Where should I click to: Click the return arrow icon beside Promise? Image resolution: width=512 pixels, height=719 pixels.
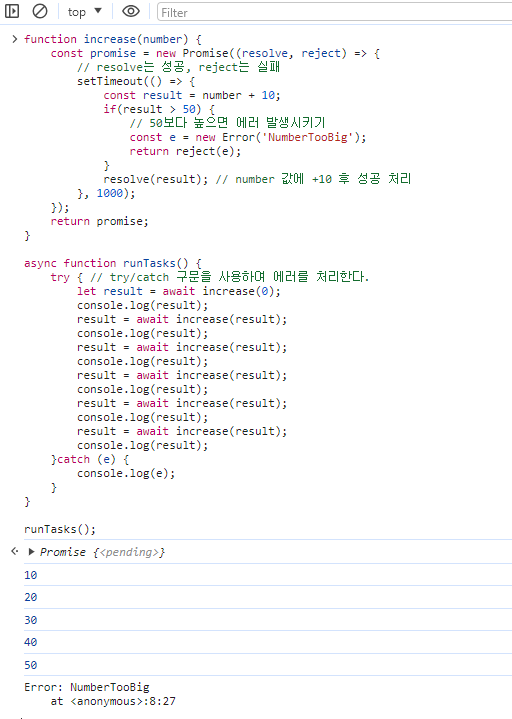(15, 551)
